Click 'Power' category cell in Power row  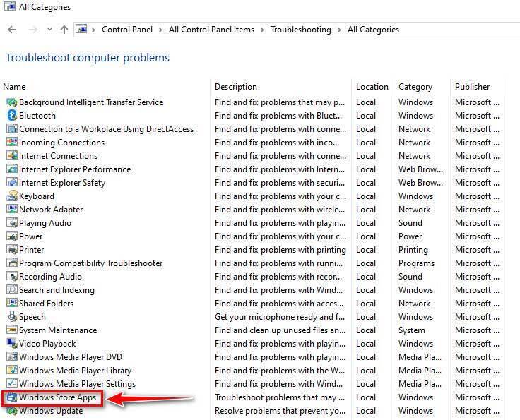coord(410,236)
